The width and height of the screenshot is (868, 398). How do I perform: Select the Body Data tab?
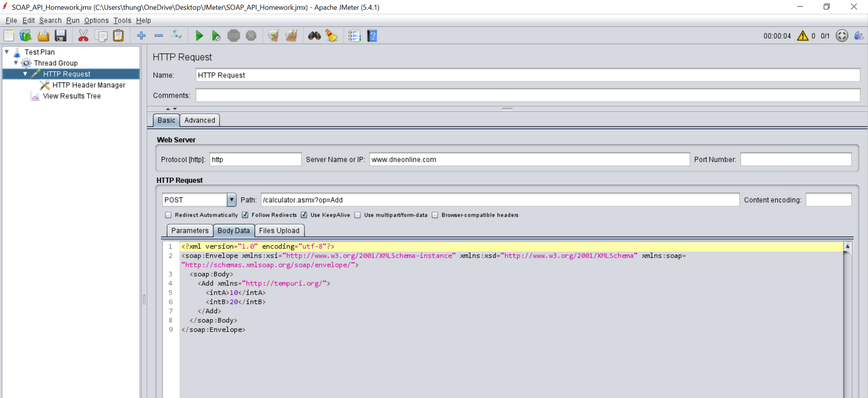coord(234,231)
